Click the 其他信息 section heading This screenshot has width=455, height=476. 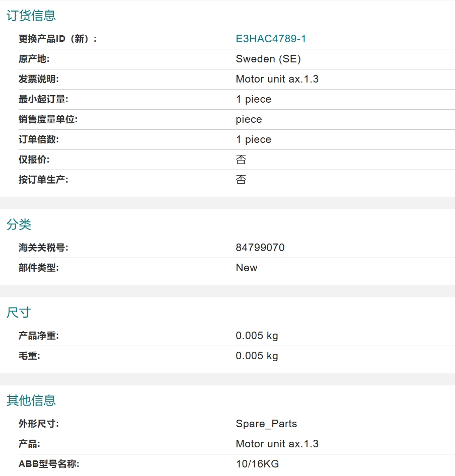click(31, 401)
